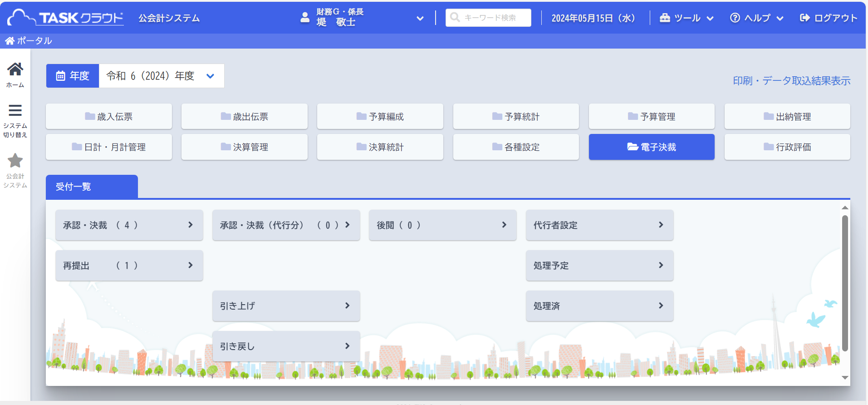Click the ヘルプ question mark icon
The image size is (868, 405).
pos(735,18)
